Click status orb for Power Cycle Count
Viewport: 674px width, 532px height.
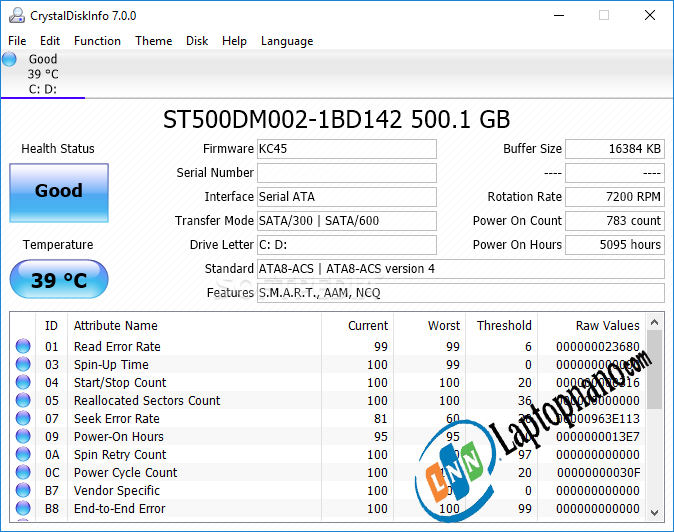23,473
